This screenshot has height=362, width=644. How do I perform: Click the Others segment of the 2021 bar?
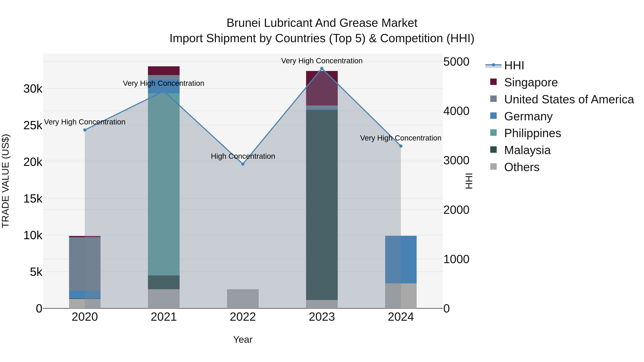click(164, 299)
